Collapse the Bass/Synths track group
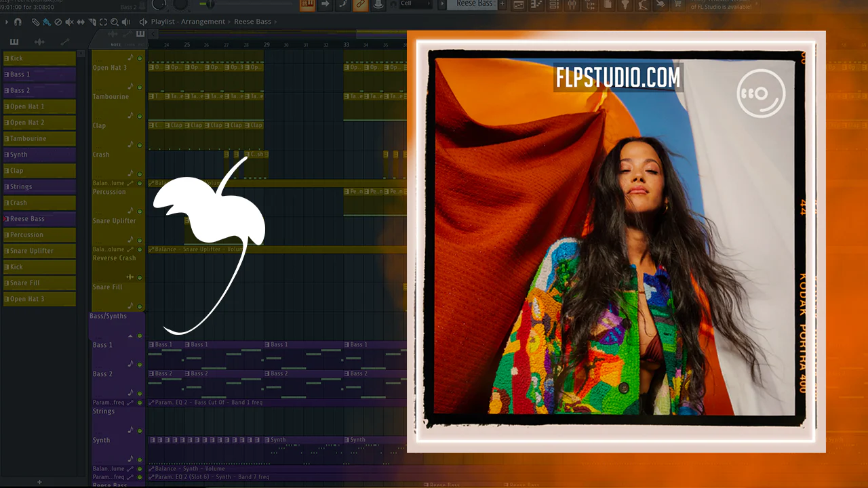The width and height of the screenshot is (868, 488). 130,336
